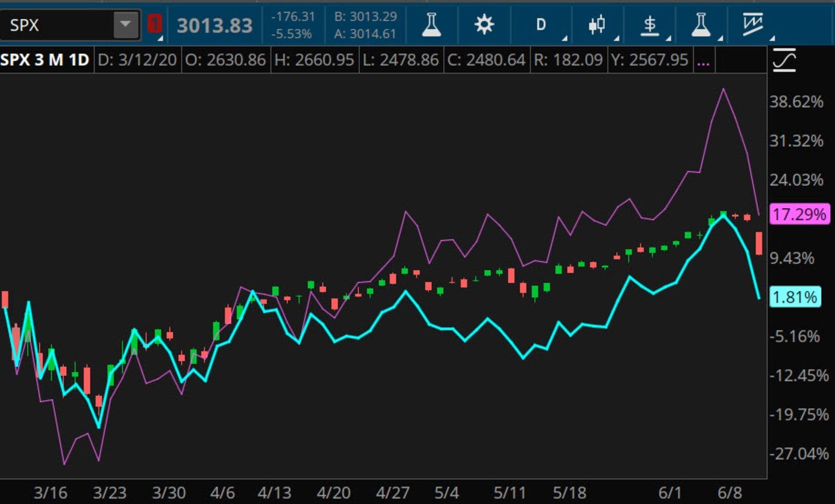Click the 31.32% axis label
The height and width of the screenshot is (504, 835).
coord(796,141)
